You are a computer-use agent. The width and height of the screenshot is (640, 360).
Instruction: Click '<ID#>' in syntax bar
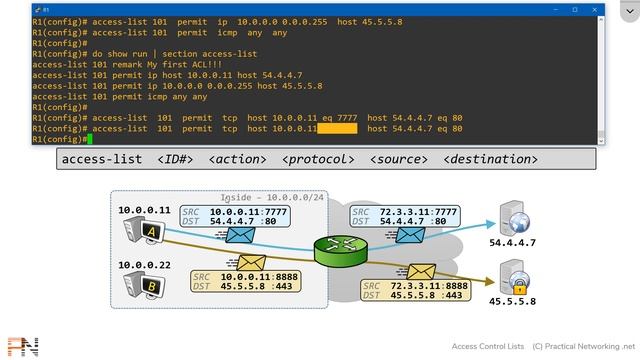pos(175,159)
